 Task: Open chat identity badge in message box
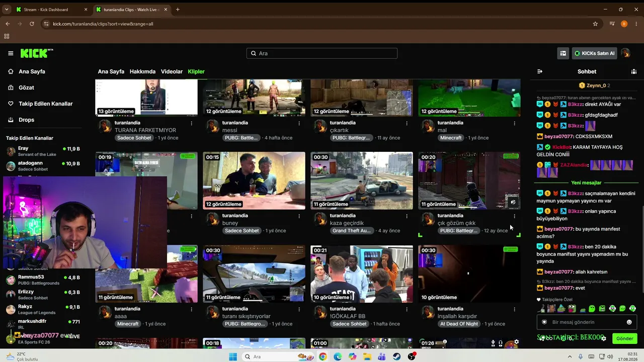(544, 322)
